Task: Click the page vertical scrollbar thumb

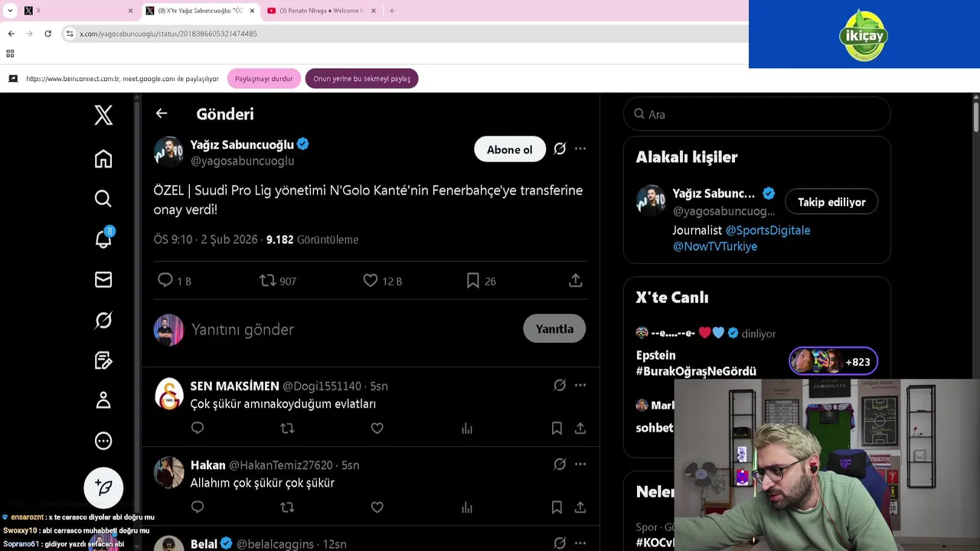Action: coord(976,116)
